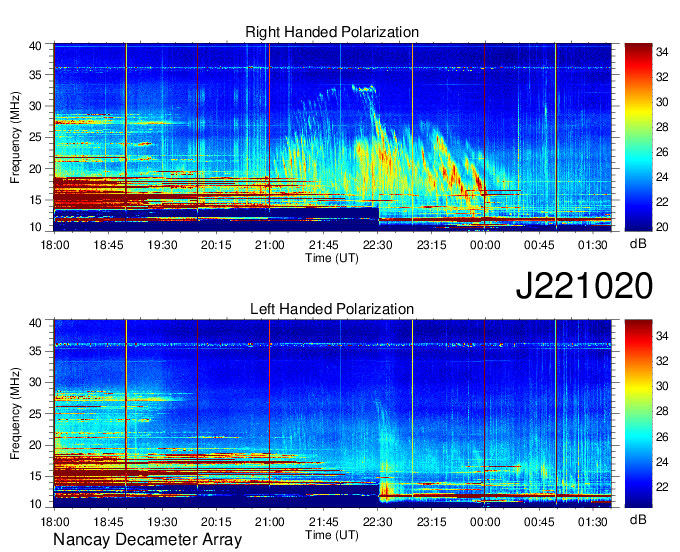Click the 15 MHz tick of Right Handed plot
The height and width of the screenshot is (552, 680).
coord(35,200)
